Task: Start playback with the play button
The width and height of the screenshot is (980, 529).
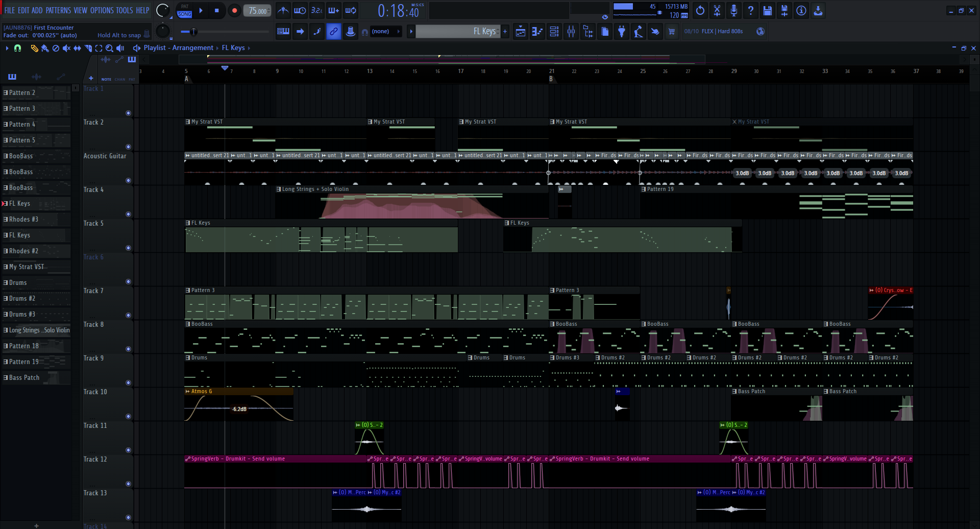Action: [x=201, y=10]
